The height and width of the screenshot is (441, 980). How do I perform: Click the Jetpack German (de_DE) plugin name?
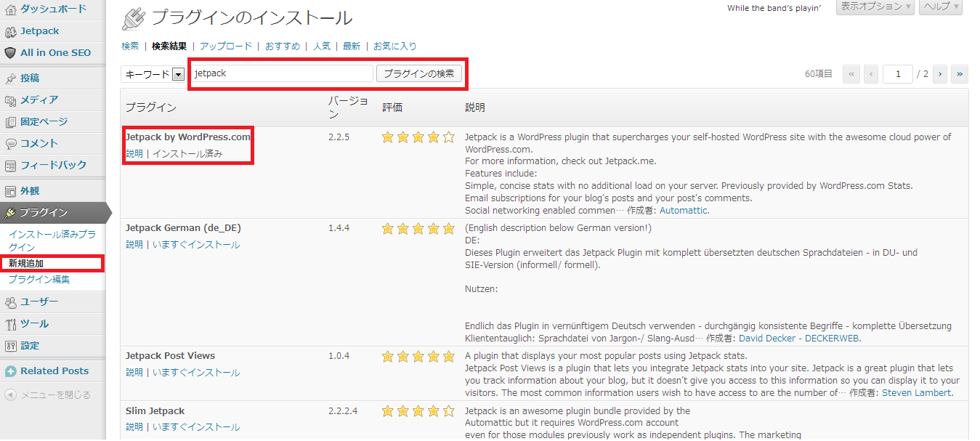click(x=183, y=228)
